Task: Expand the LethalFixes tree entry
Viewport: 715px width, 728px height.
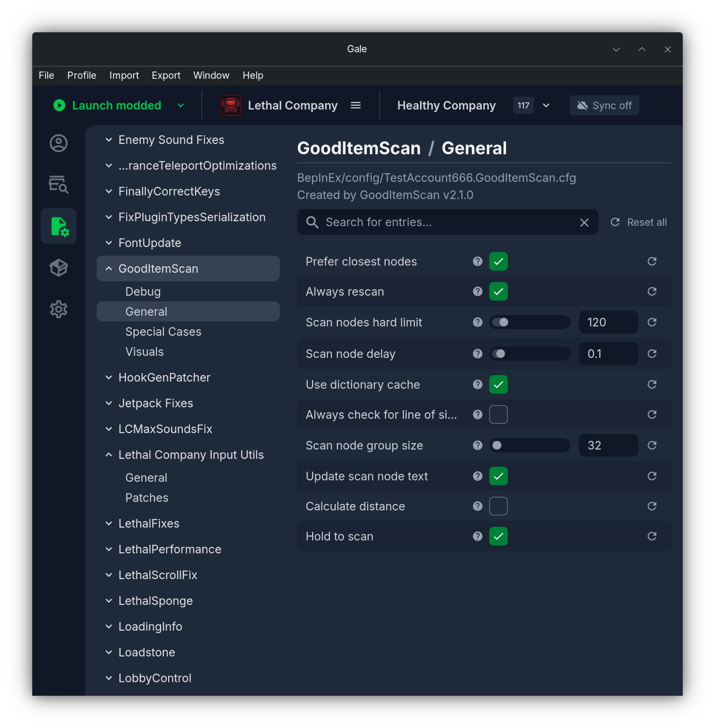Action: click(x=108, y=524)
